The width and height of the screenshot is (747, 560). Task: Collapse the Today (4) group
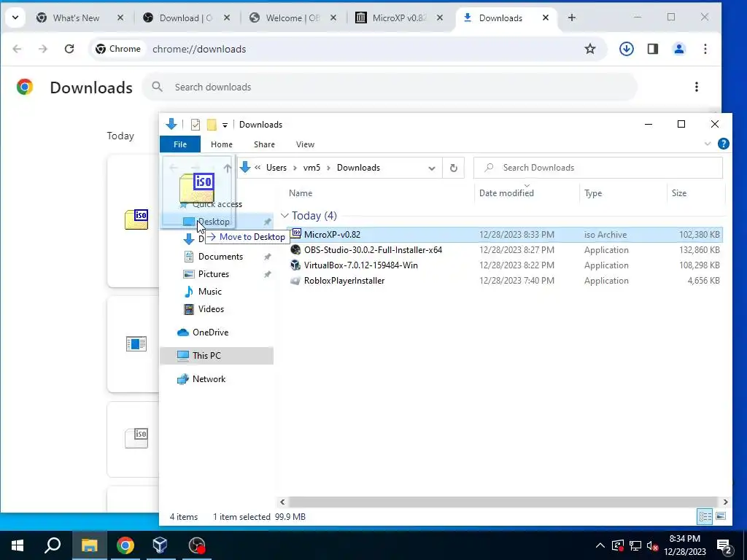point(285,216)
